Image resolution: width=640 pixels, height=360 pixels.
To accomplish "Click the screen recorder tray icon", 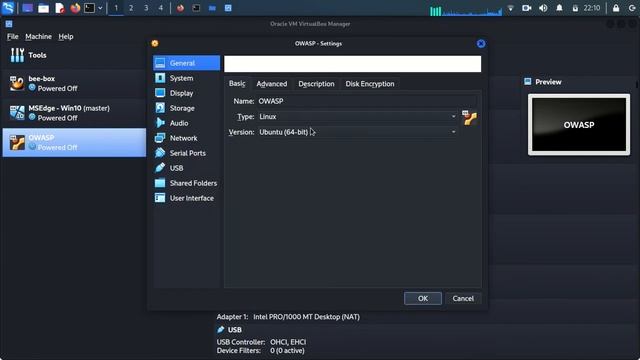I will click(527, 8).
